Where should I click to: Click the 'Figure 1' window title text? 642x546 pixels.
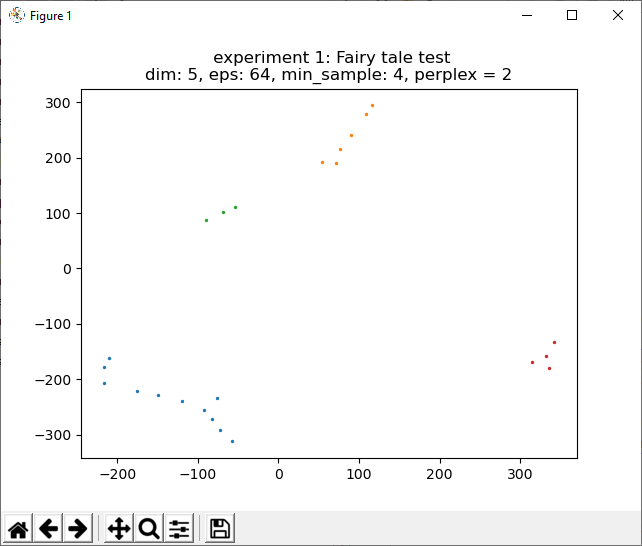click(51, 16)
